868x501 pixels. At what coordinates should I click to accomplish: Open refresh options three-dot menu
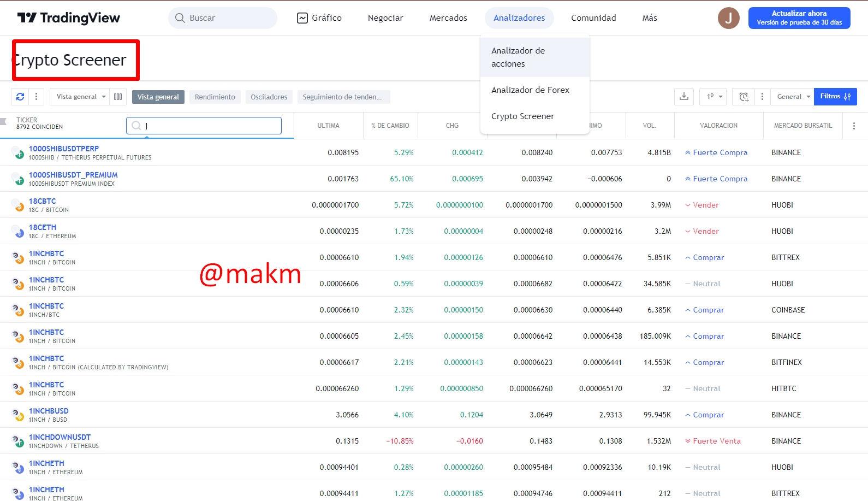(36, 97)
